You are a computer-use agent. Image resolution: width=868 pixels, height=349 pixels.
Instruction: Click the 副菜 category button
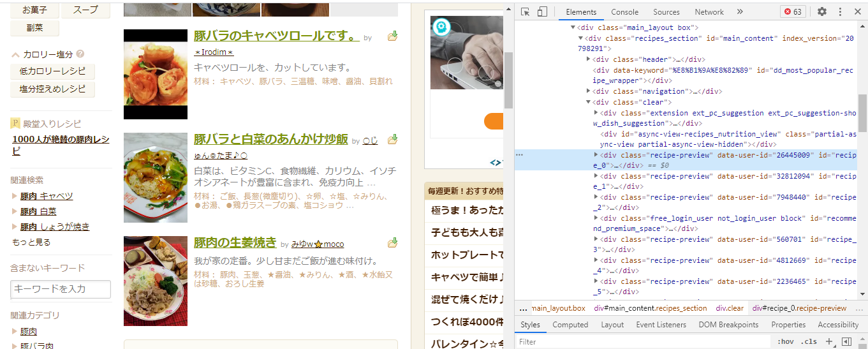35,28
